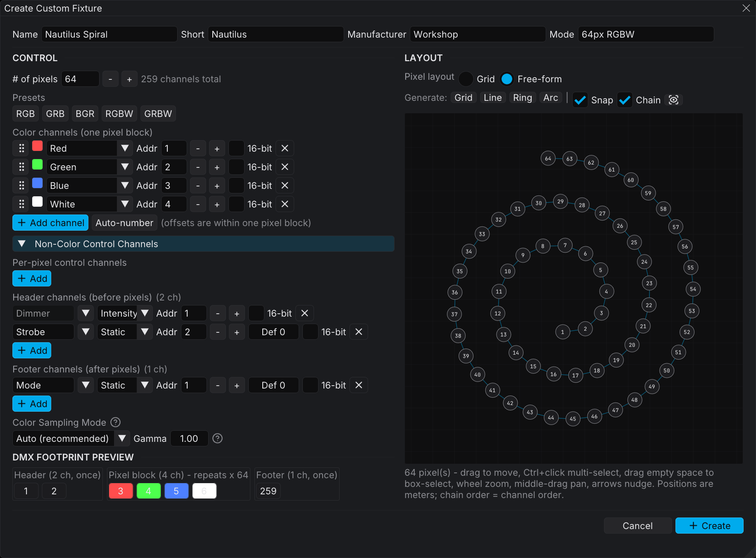The height and width of the screenshot is (558, 756).
Task: Select pixel 64 in the layout canvas
Action: 548,158
